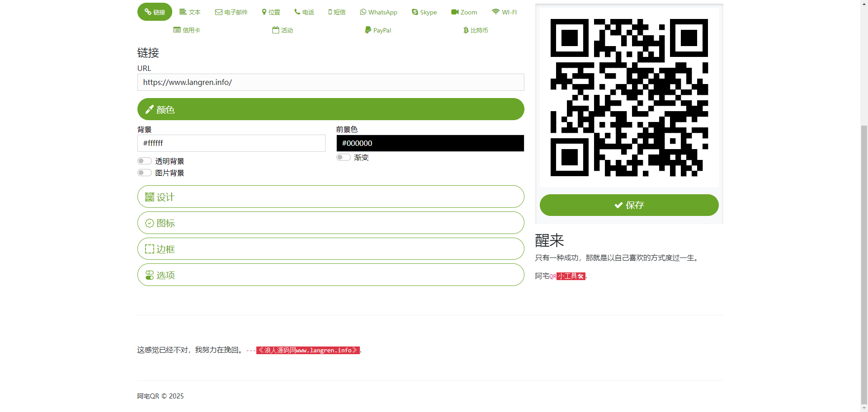868x412 pixels.
Task: Open the 背景 #ffffff color field
Action: 231,143
